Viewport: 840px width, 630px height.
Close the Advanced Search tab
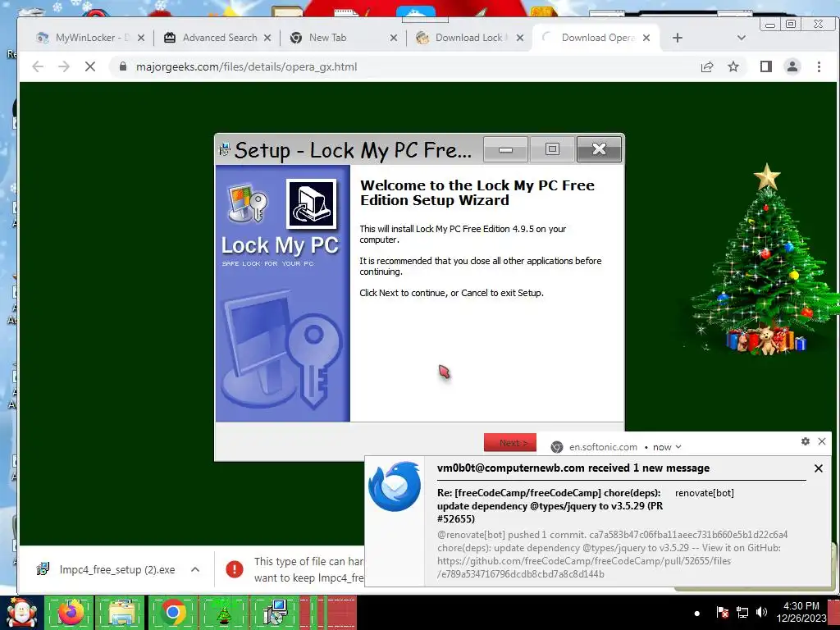[x=267, y=38]
